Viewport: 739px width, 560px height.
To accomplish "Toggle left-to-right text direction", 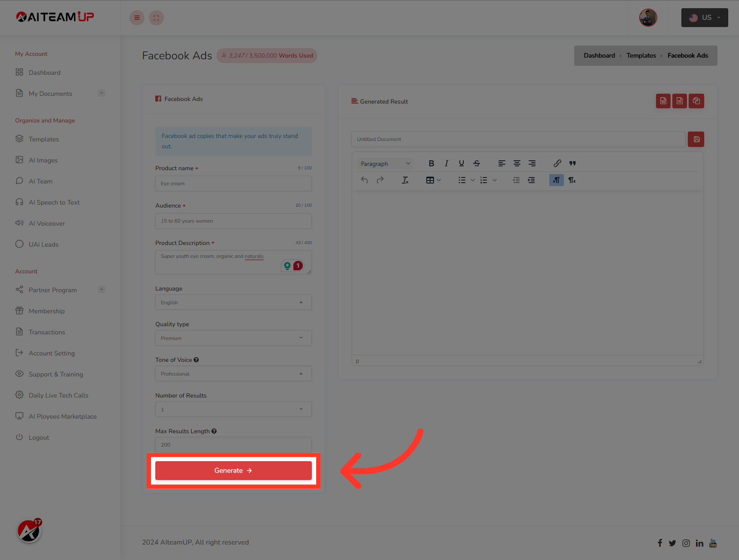I will [x=556, y=180].
